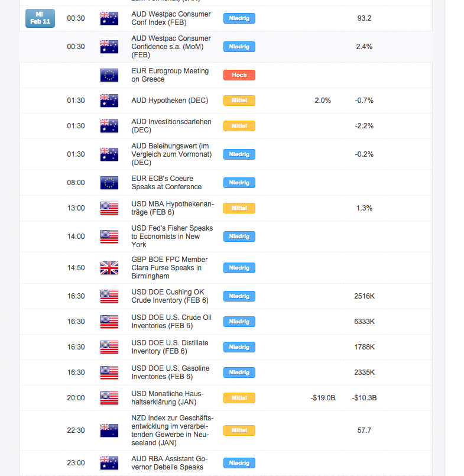Click Niedrig badge for DOE Gasoline Inventories
Image resolution: width=464 pixels, height=476 pixels.
pyautogui.click(x=239, y=373)
